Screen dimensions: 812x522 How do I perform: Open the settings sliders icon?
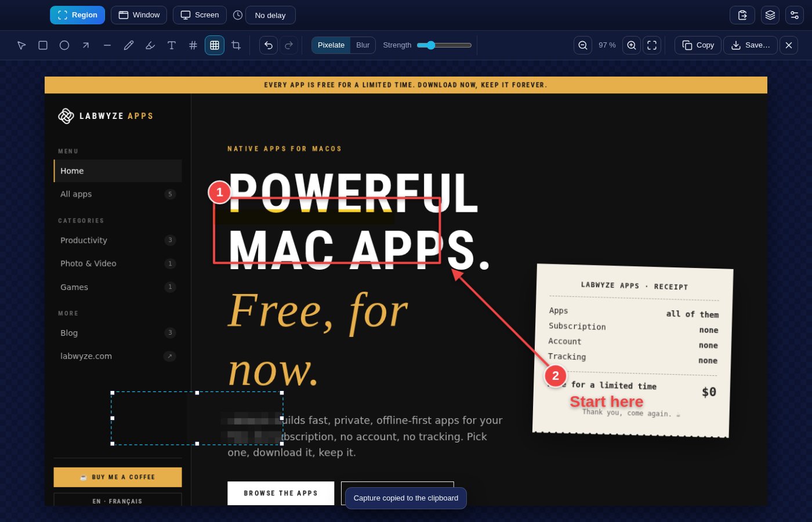point(795,15)
